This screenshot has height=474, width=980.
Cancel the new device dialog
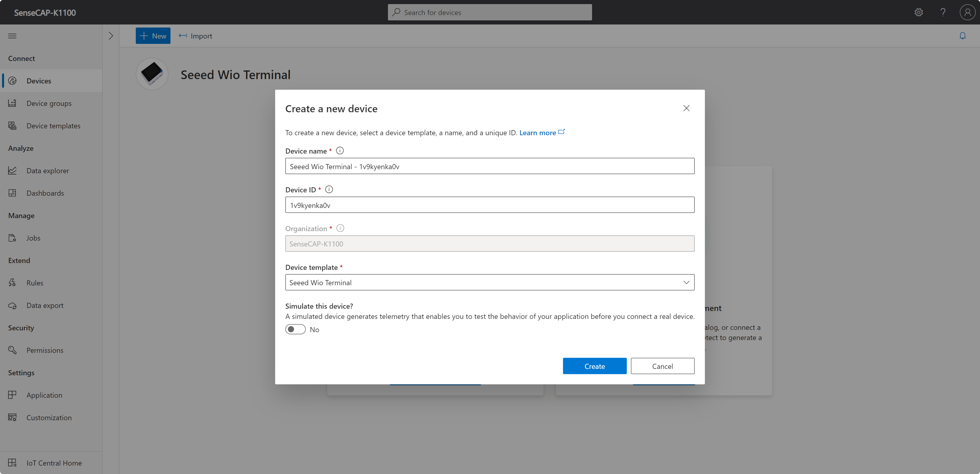(x=662, y=366)
